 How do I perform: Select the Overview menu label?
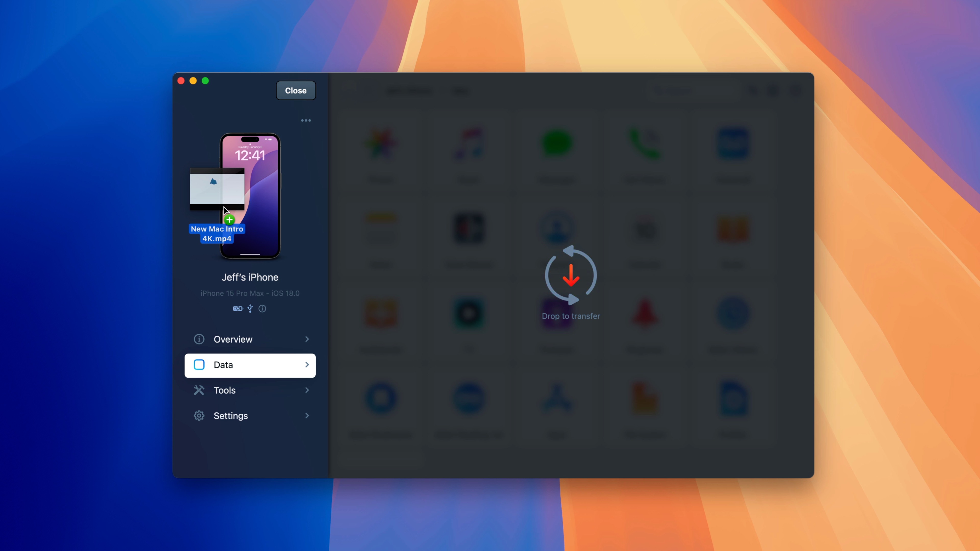pyautogui.click(x=233, y=339)
